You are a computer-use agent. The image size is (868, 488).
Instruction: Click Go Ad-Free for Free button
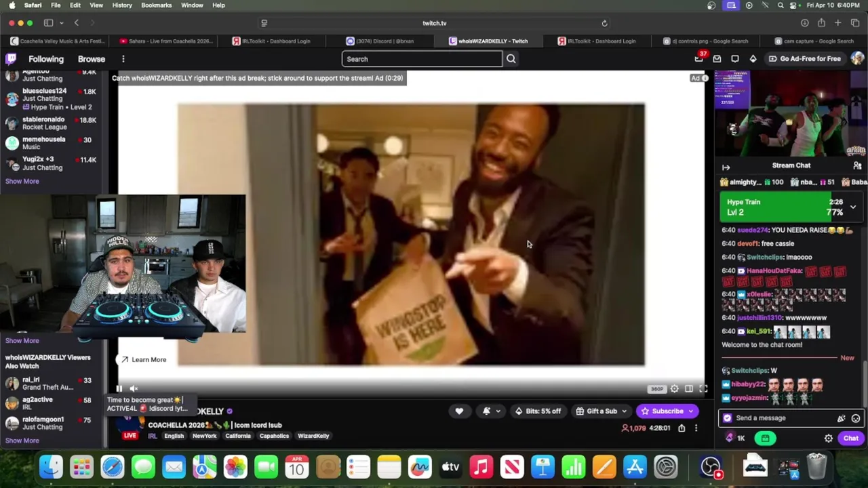805,59
